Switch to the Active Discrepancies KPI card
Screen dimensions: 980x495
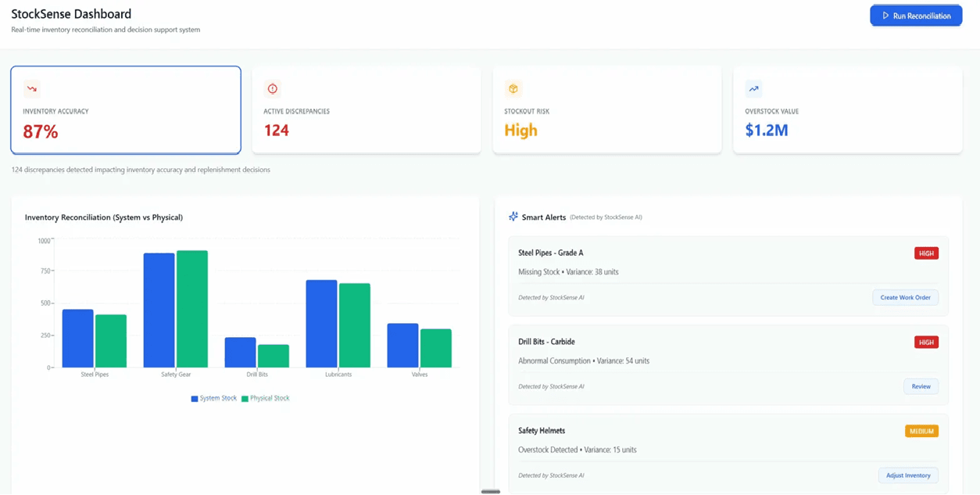(366, 109)
